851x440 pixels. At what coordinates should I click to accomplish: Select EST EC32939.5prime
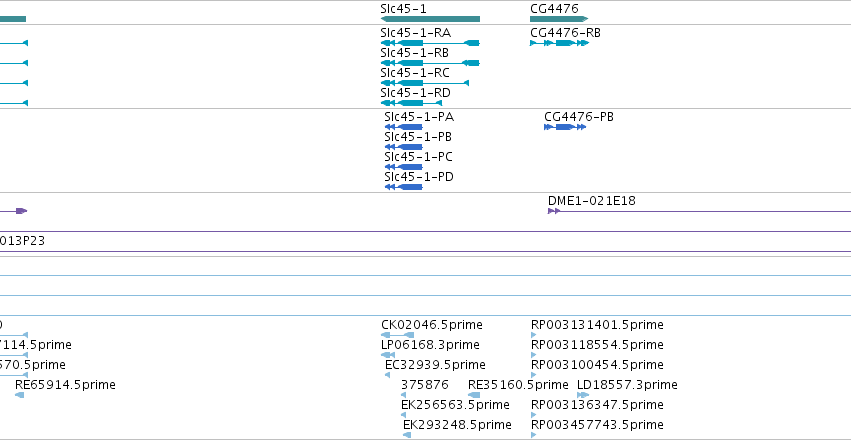point(435,365)
